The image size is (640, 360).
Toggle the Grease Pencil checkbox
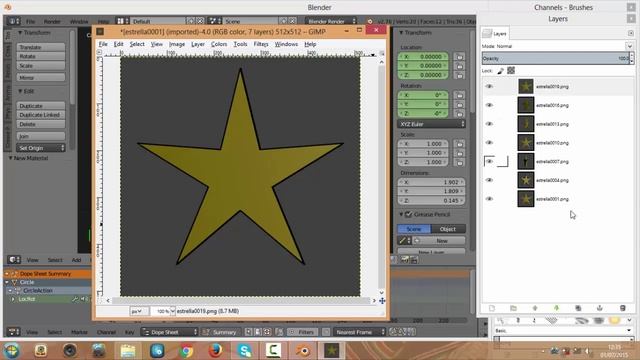pyautogui.click(x=408, y=214)
